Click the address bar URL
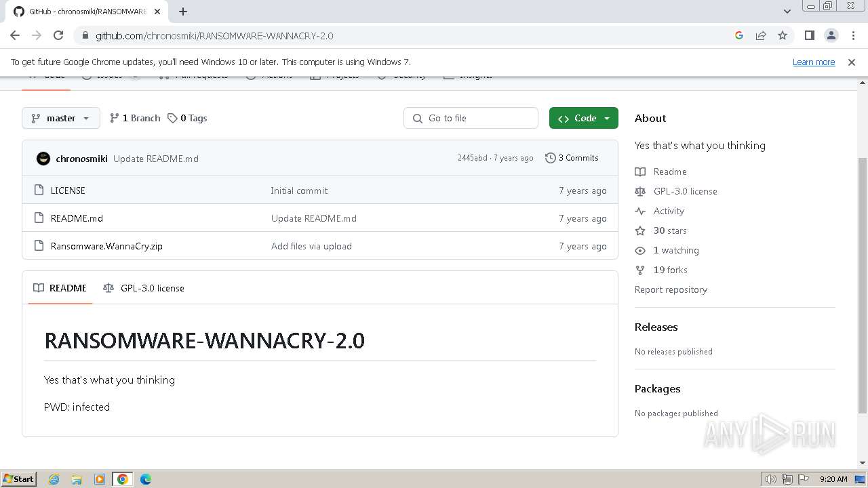Viewport: 868px width, 488px height. 214,35
